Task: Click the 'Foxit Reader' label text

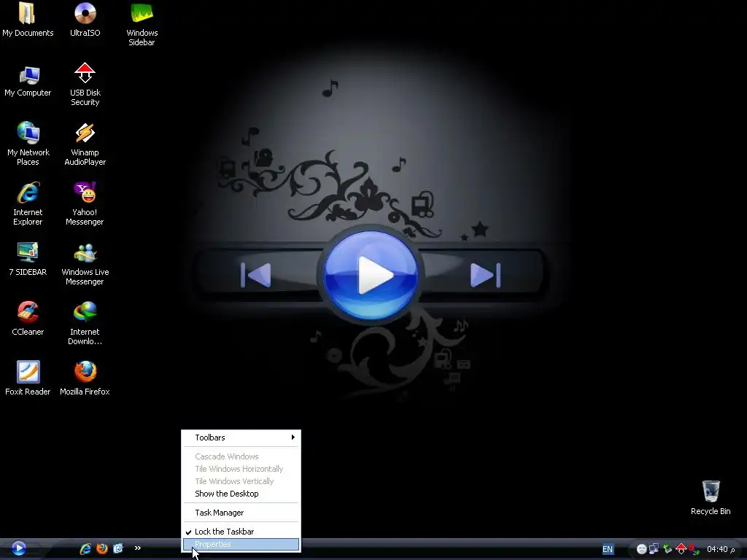Action: point(28,392)
